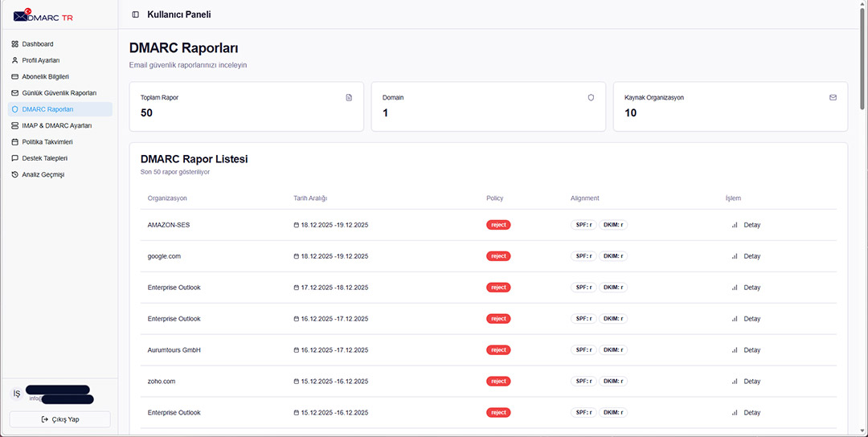Click bar chart icon in AMAZON-SES row
This screenshot has height=437, width=868.
735,225
